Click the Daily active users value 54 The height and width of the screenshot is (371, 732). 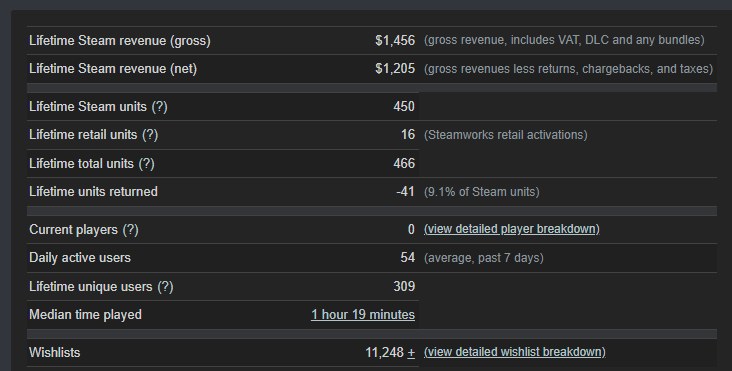[x=408, y=258]
